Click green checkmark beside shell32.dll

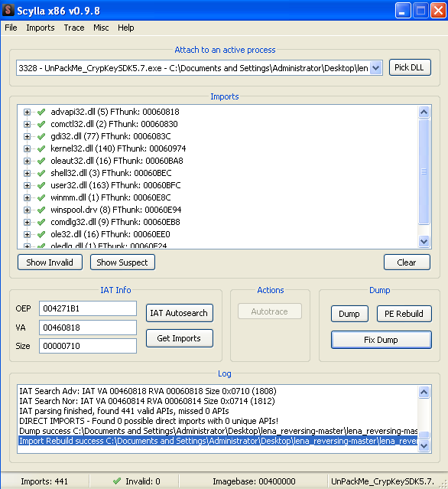(x=41, y=173)
